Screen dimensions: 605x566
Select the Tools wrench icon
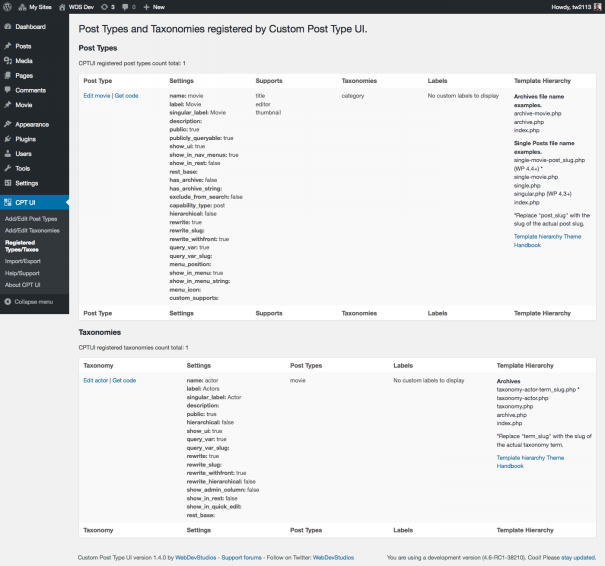(x=8, y=168)
